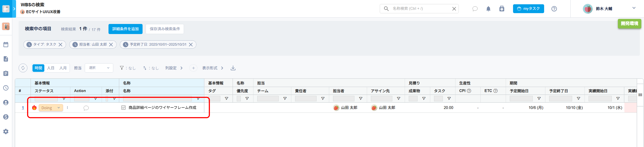
Task: Click the 名称検索 search field
Action: point(420,9)
